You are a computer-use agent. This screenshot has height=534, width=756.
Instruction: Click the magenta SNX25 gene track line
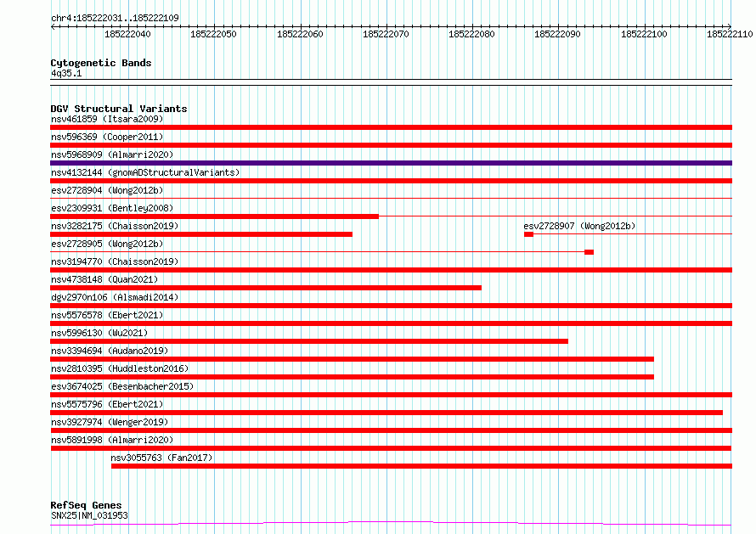(x=391, y=523)
